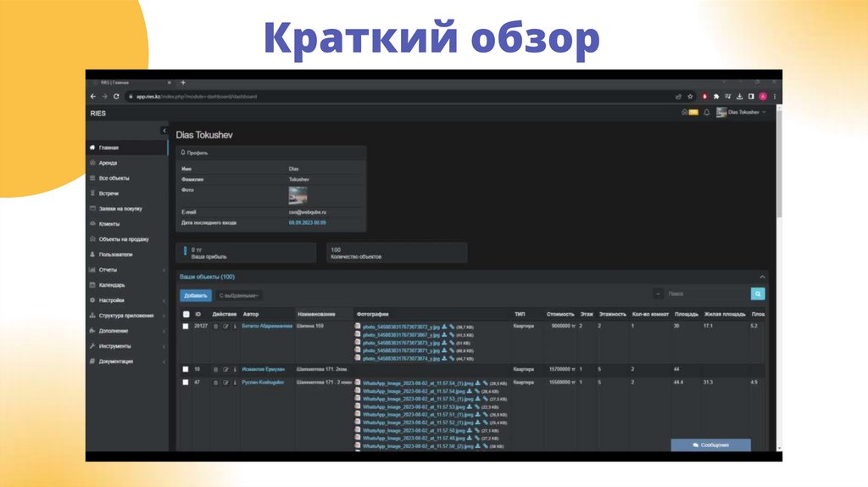Reload the page with refresh icon
Viewport: 868px width, 487px height.
click(116, 97)
